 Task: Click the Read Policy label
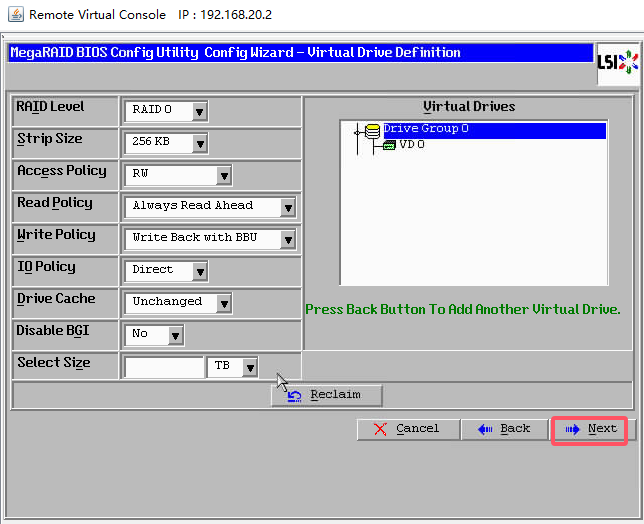pyautogui.click(x=55, y=203)
